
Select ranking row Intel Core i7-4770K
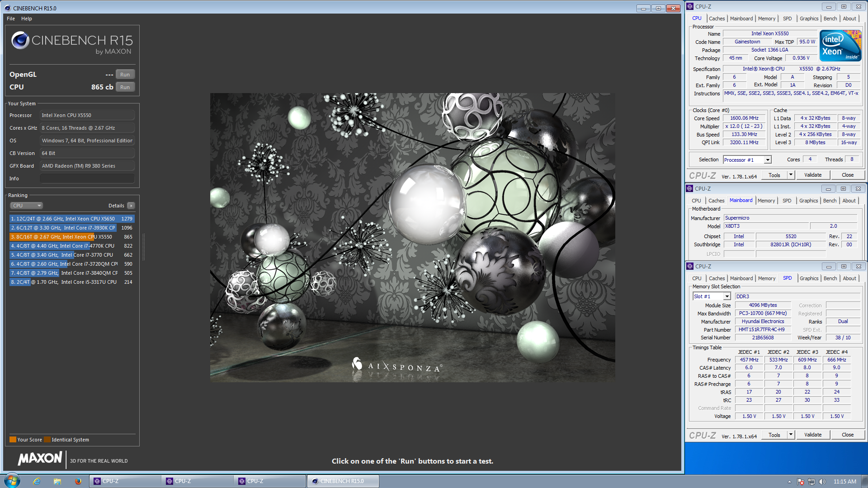tap(72, 246)
